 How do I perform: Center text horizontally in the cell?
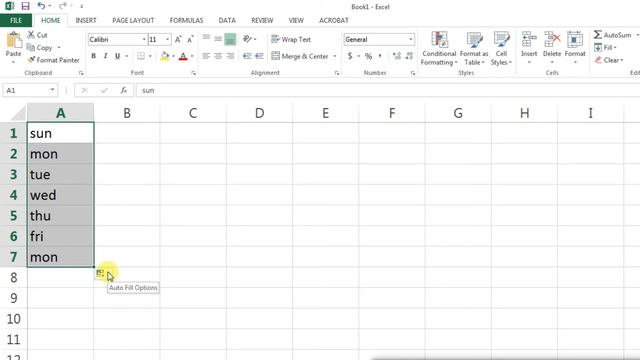(x=218, y=56)
